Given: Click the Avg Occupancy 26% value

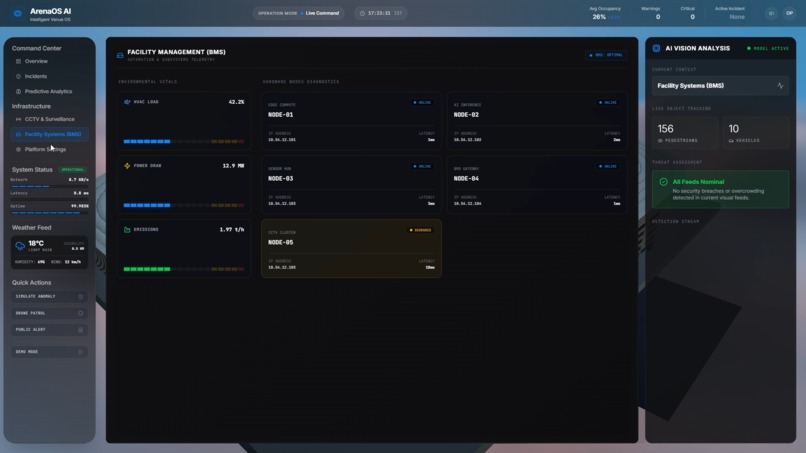Looking at the screenshot, I should click(599, 17).
